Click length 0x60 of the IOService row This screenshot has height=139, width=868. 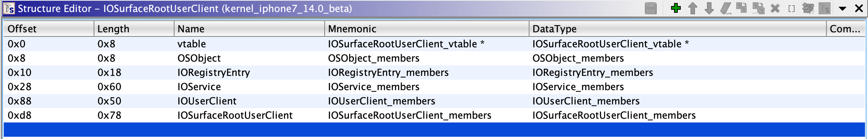pyautogui.click(x=134, y=87)
